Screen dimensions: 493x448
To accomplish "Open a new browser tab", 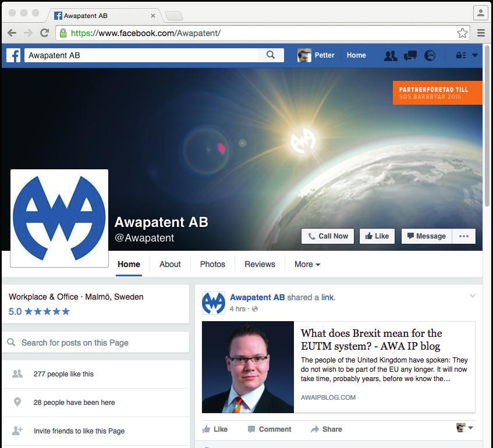I will coord(174,15).
